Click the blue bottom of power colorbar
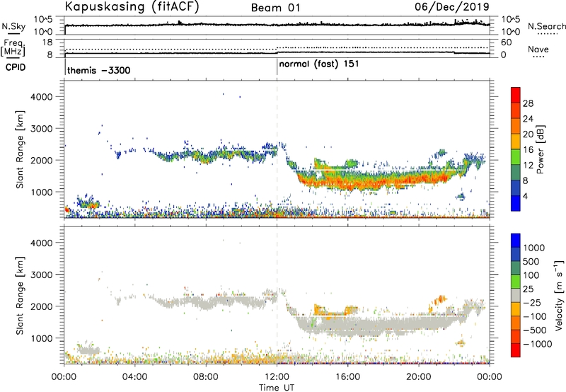The height and width of the screenshot is (392, 566). point(516,204)
